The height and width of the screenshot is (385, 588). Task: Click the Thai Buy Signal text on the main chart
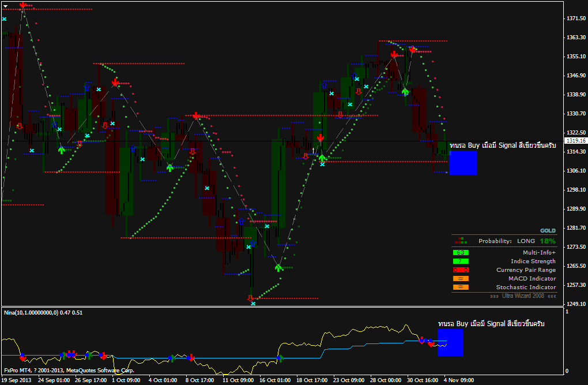pyautogui.click(x=503, y=145)
